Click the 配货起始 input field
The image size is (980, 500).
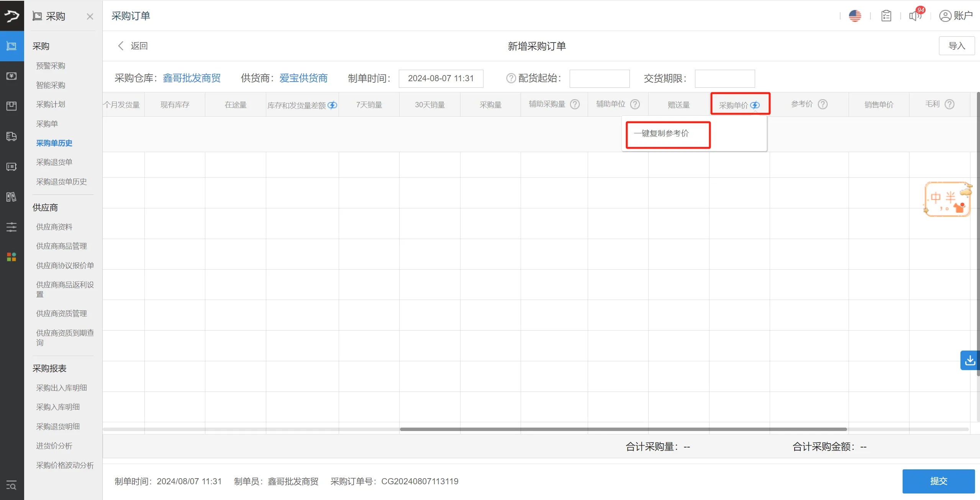pos(599,78)
